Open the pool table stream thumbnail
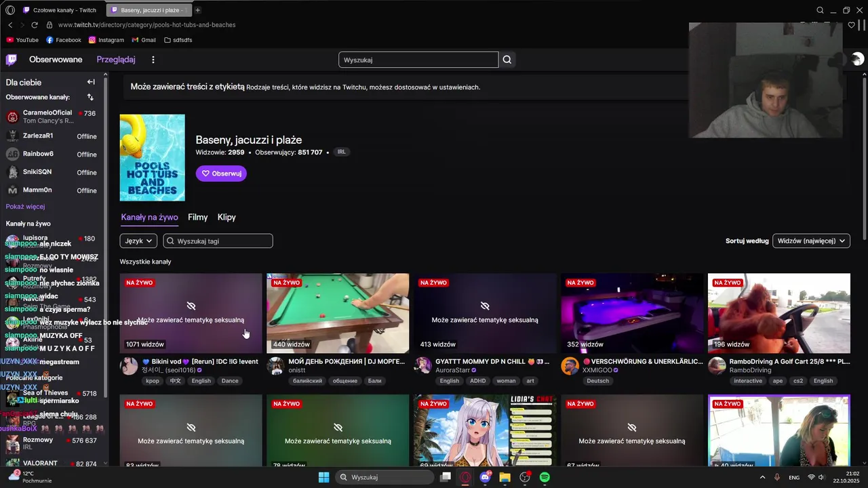The width and height of the screenshot is (868, 488). click(338, 313)
